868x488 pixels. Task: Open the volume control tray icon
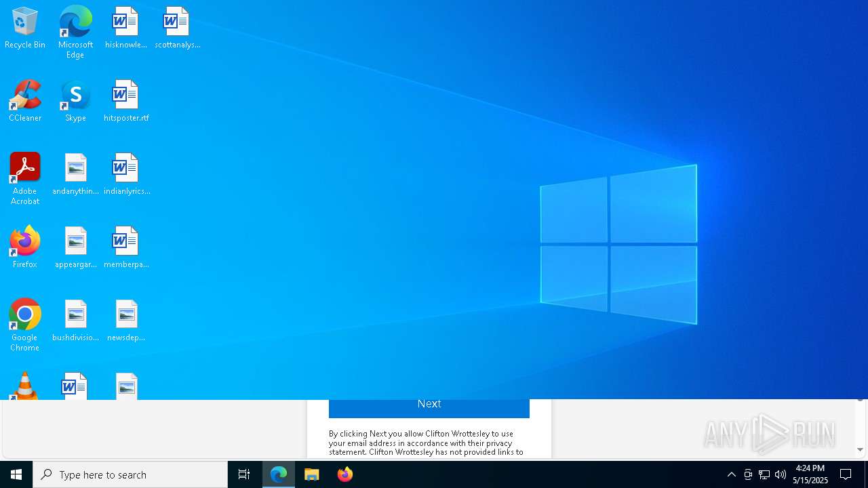(x=781, y=474)
